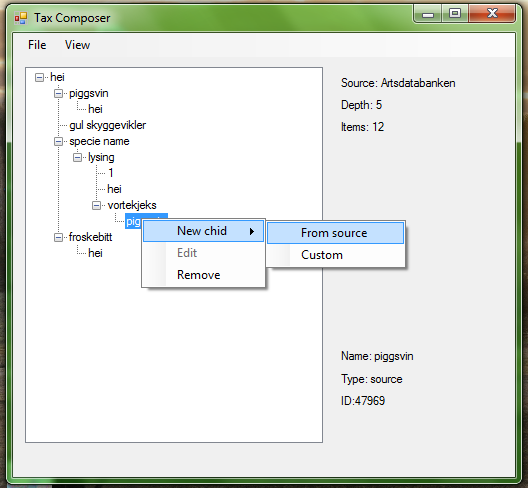Click the New chid menu entry
This screenshot has height=488, width=528.
pos(203,231)
